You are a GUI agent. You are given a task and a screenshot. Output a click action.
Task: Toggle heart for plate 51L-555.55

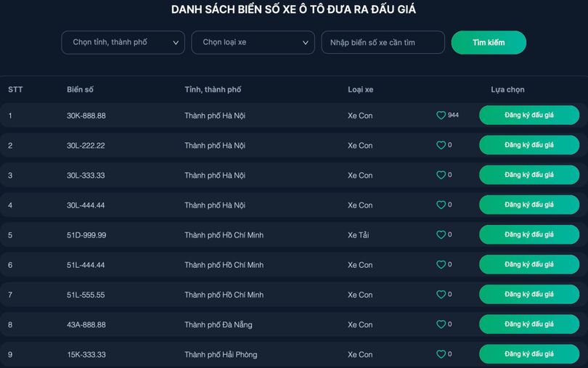(x=441, y=295)
